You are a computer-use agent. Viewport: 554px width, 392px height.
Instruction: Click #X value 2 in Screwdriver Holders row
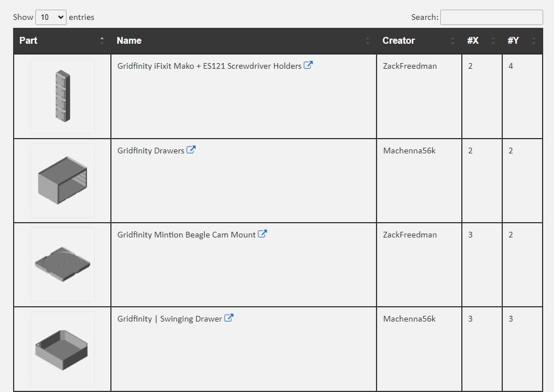470,66
